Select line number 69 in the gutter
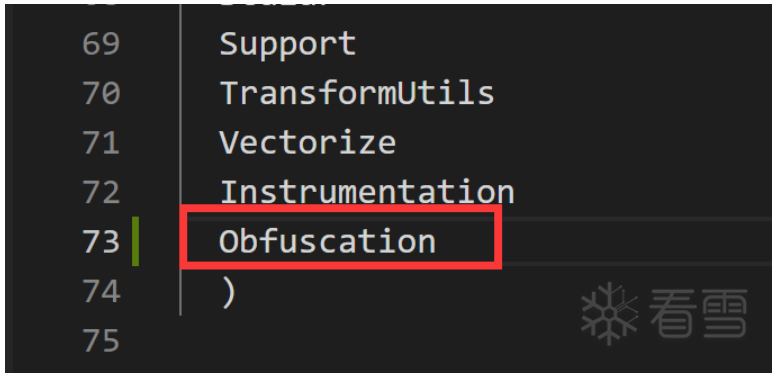774x373 pixels. tap(101, 44)
